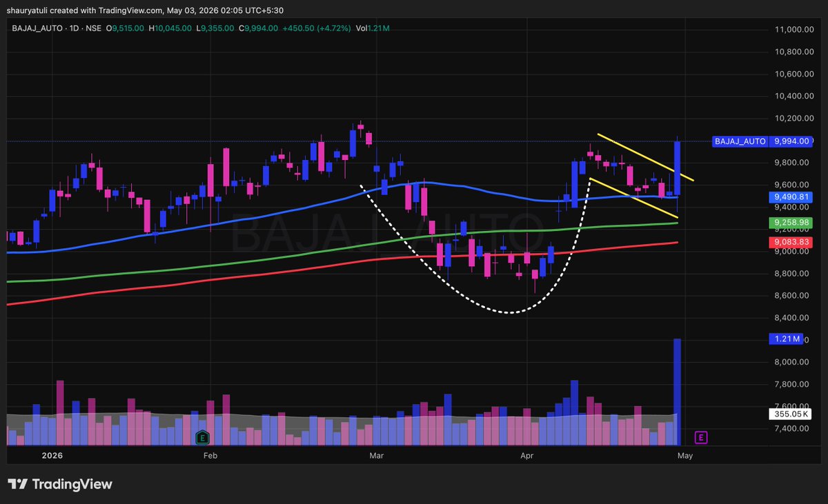Click the 8,000.00 price axis label

793,362
